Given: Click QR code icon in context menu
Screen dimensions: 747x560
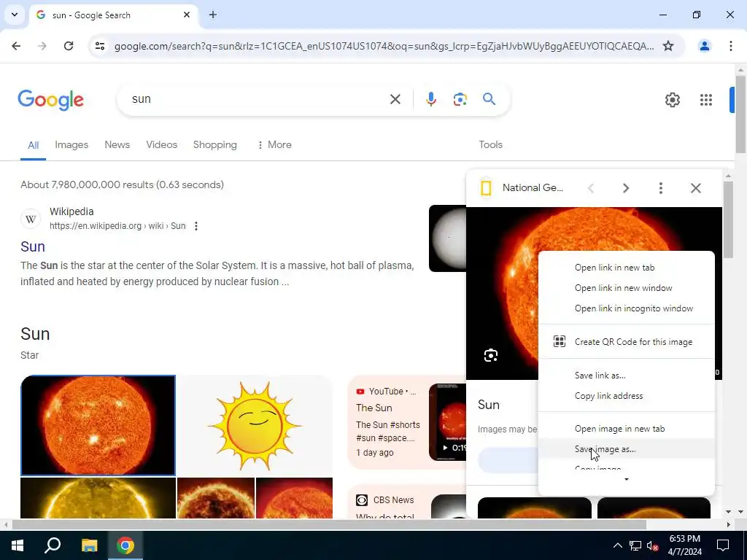Looking at the screenshot, I should point(560,341).
